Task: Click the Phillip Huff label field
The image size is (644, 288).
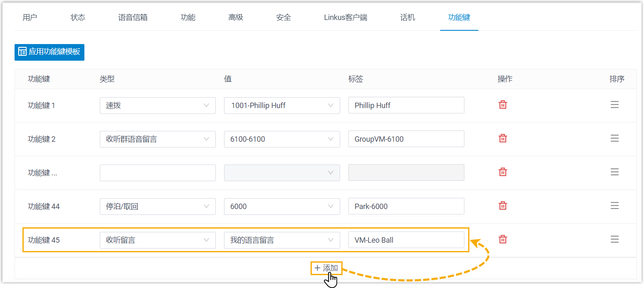Action: 406,106
